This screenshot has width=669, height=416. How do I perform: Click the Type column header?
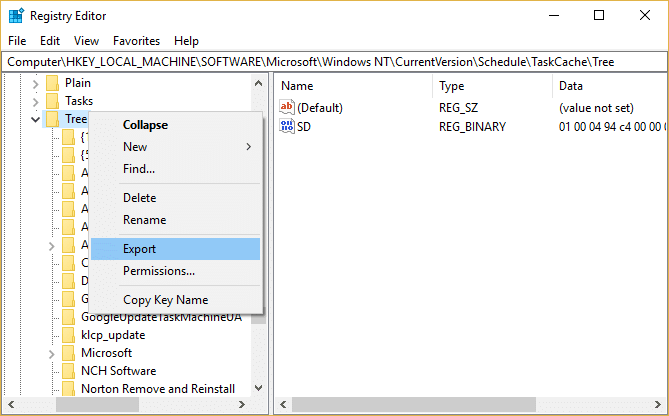coord(452,86)
